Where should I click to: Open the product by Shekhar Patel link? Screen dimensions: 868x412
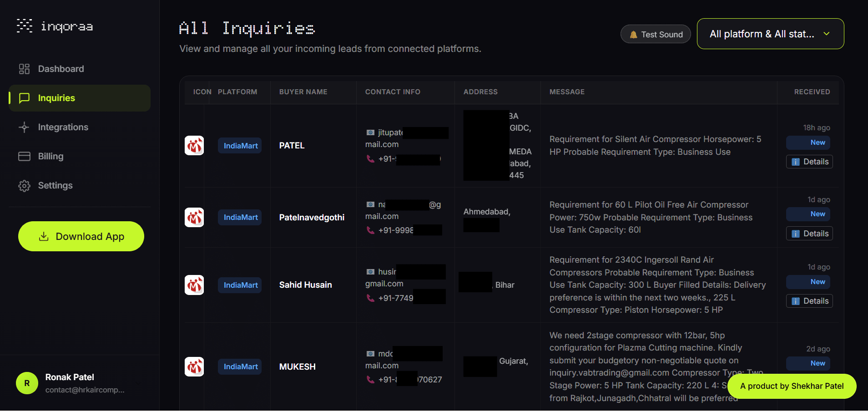[792, 386]
